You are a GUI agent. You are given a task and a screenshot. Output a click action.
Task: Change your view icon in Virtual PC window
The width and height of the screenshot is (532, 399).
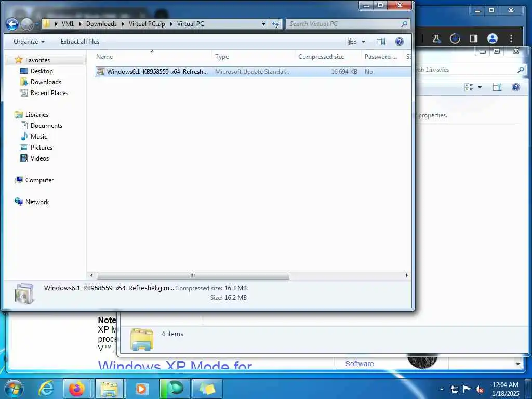click(352, 42)
